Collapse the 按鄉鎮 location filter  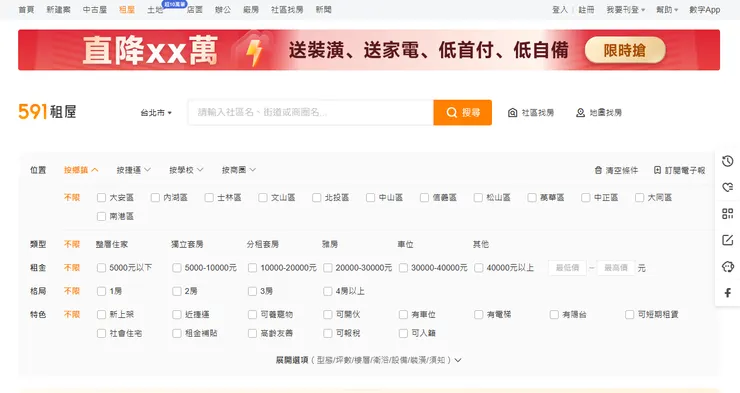81,170
